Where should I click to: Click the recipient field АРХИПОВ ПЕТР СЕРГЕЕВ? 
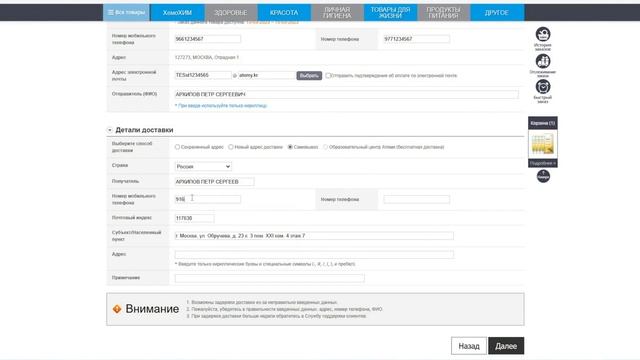214,182
